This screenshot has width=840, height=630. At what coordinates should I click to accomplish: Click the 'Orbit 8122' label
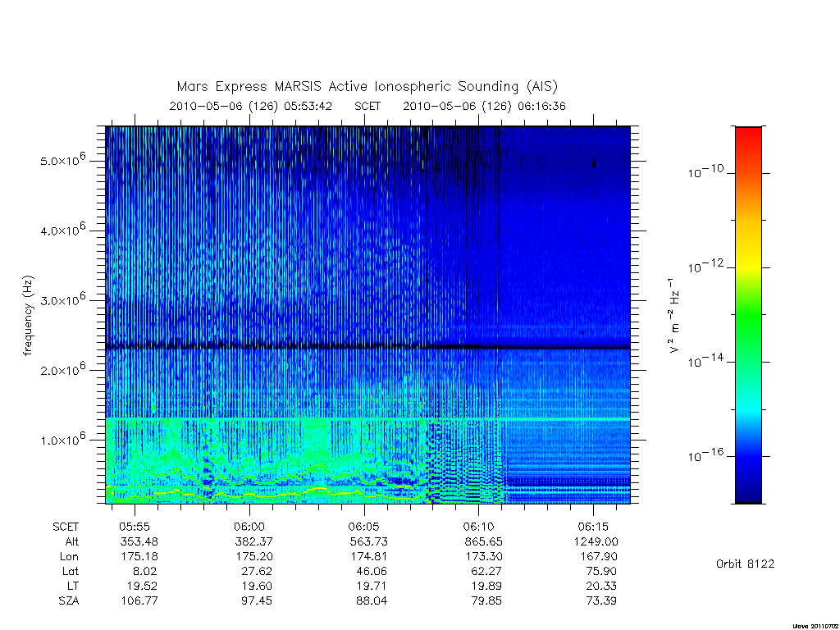coord(745,564)
